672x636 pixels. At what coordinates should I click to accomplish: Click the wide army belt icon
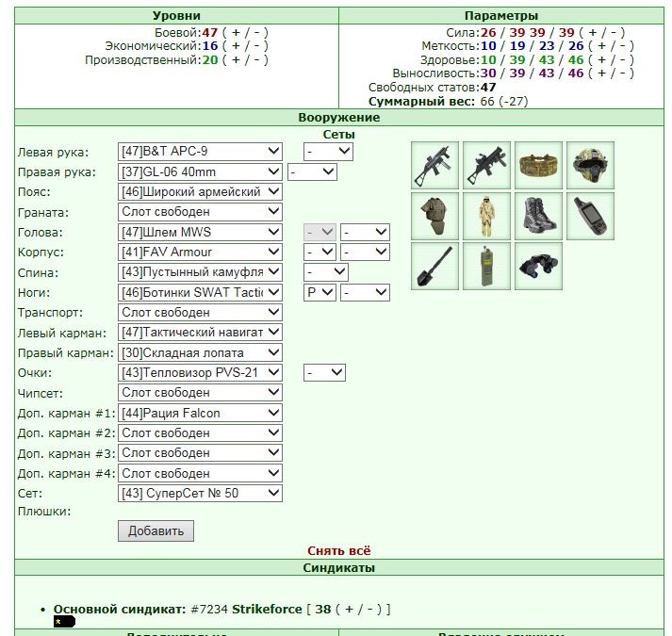[538, 166]
